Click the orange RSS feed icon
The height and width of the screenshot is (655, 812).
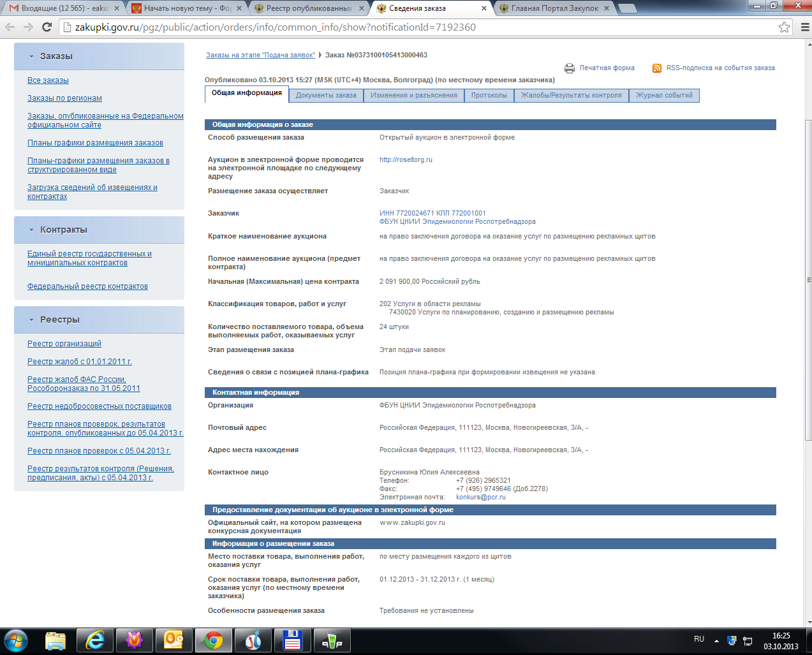click(656, 68)
